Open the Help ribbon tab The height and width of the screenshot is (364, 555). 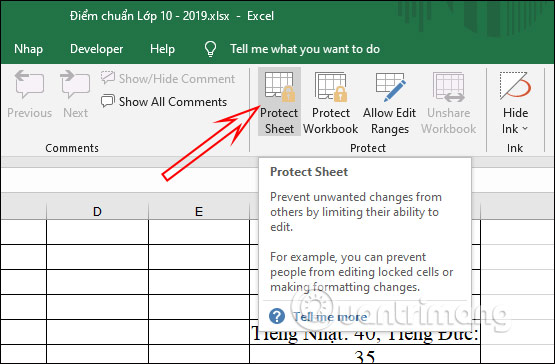pyautogui.click(x=162, y=49)
